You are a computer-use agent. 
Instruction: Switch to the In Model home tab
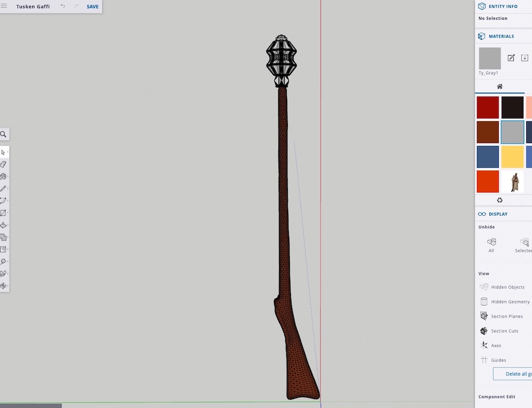(x=499, y=87)
